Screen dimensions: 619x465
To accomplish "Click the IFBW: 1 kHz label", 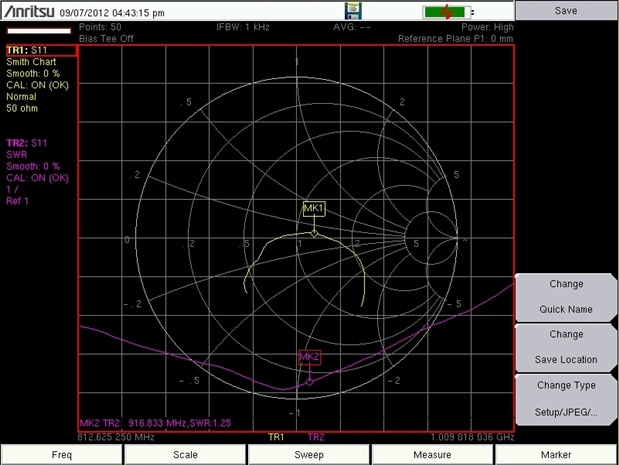I will tap(243, 27).
